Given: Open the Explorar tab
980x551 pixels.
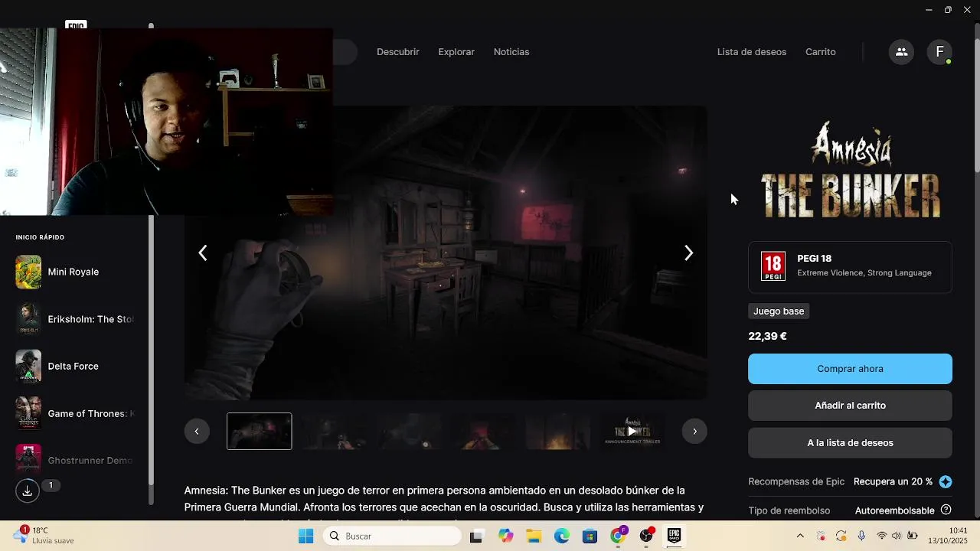Looking at the screenshot, I should (456, 52).
